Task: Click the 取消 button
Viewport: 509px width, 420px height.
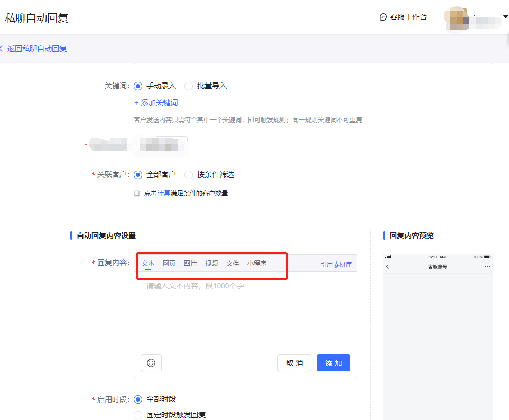Action: pos(294,363)
